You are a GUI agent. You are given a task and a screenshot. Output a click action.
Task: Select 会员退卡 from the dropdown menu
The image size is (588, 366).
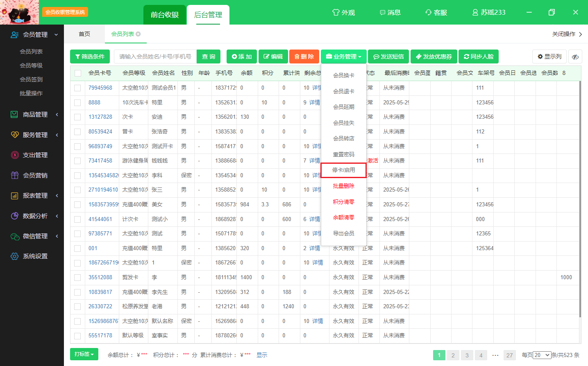click(343, 91)
